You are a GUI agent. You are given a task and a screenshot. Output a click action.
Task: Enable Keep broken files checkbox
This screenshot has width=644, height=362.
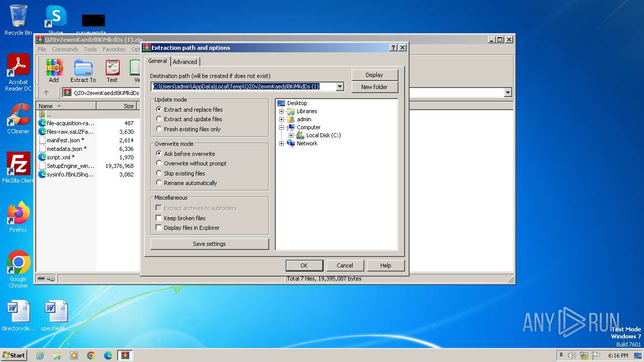159,218
